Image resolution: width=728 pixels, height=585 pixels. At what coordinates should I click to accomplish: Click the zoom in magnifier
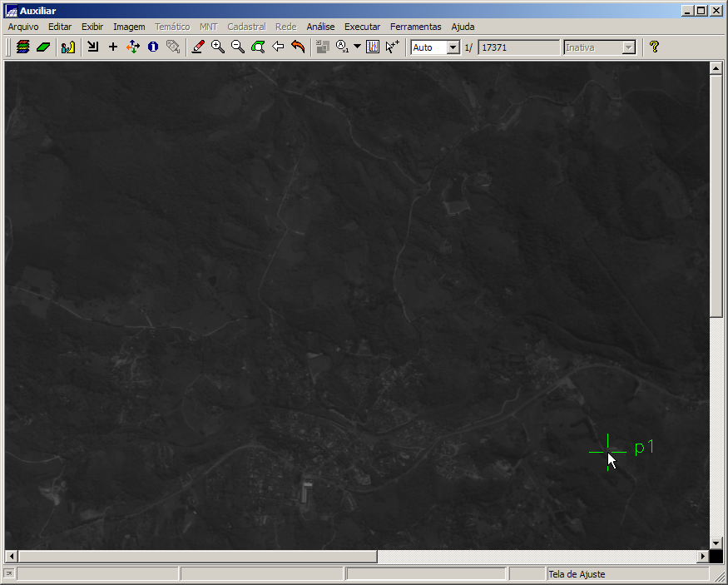[x=218, y=47]
